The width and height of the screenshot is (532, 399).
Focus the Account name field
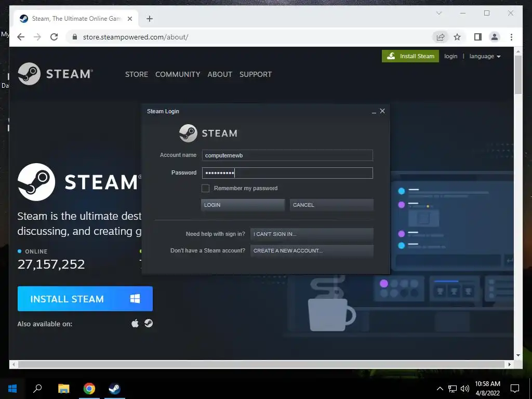click(287, 155)
